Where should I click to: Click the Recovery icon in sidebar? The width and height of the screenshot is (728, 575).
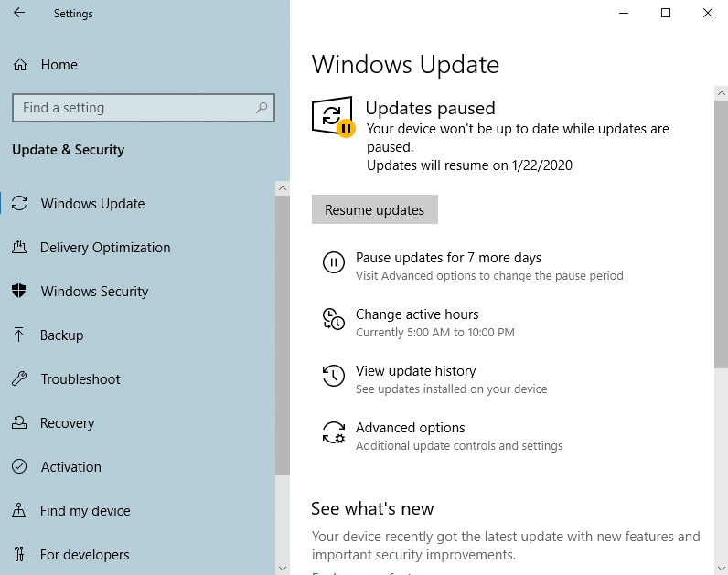click(x=19, y=422)
